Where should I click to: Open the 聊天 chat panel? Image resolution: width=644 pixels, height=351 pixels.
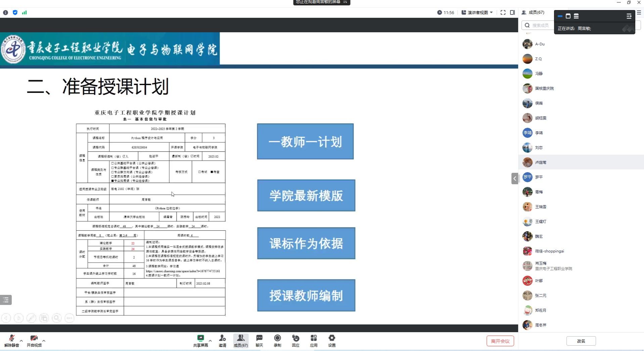tap(259, 340)
